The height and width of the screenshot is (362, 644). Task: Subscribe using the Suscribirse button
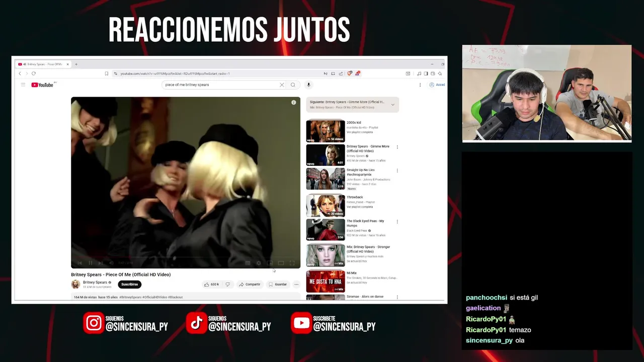point(129,285)
